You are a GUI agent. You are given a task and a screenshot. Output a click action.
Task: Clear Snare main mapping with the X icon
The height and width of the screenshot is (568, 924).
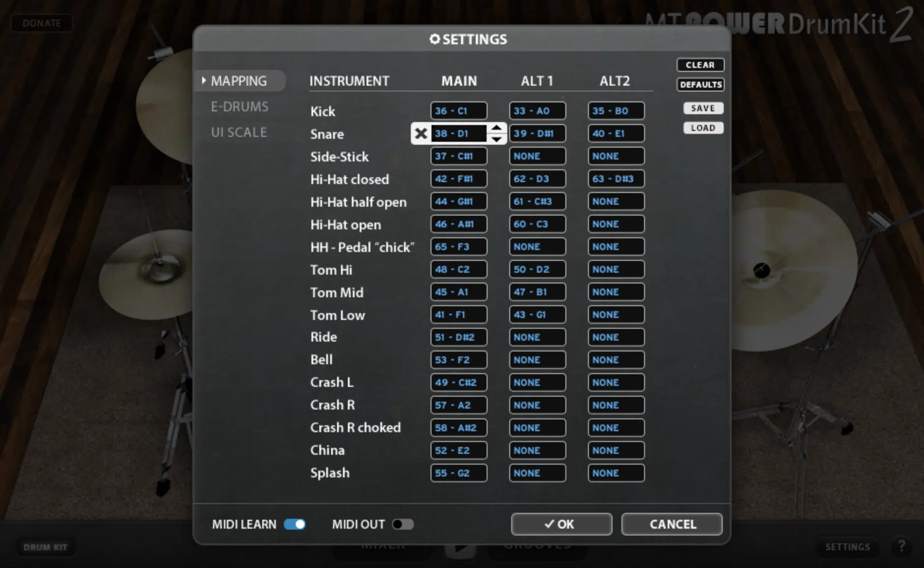(421, 133)
